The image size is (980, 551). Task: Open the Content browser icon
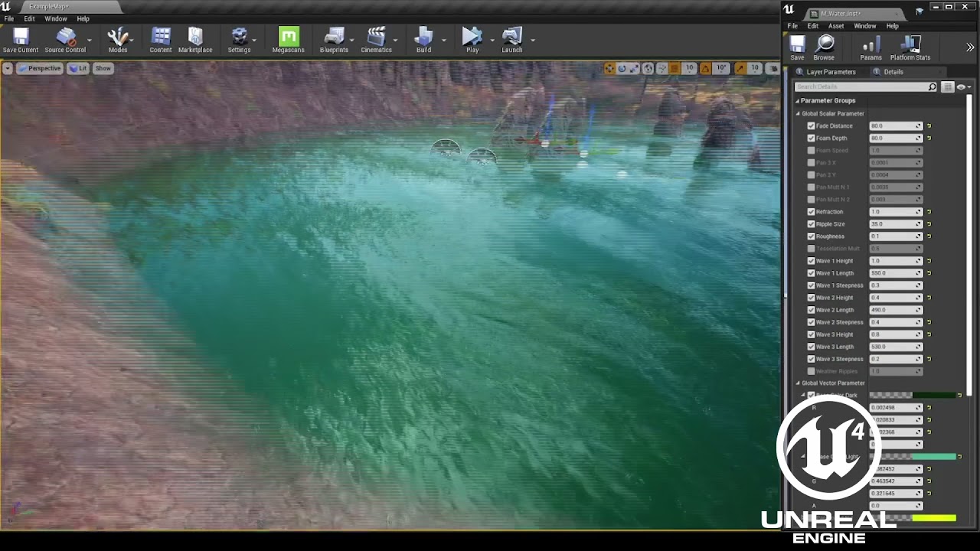tap(161, 41)
